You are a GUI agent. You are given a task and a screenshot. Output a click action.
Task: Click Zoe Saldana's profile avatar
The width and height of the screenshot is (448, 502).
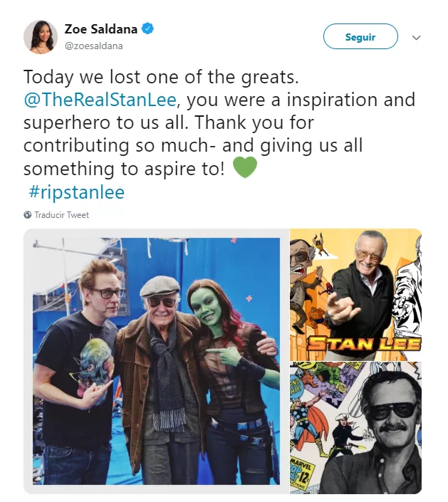tap(41, 37)
